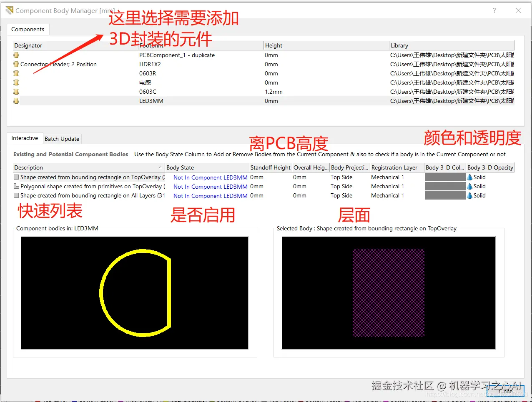532x402 pixels.
Task: Sort by the Library column header
Action: (452, 45)
